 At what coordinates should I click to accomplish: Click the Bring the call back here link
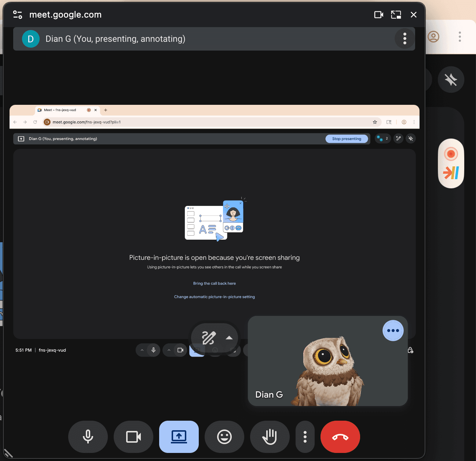coord(215,283)
